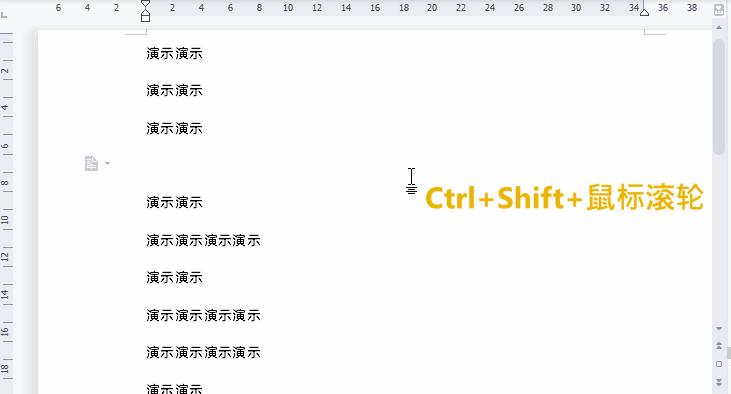The width and height of the screenshot is (731, 394).
Task: Select the right indent marker on the ruler
Action: [644, 13]
